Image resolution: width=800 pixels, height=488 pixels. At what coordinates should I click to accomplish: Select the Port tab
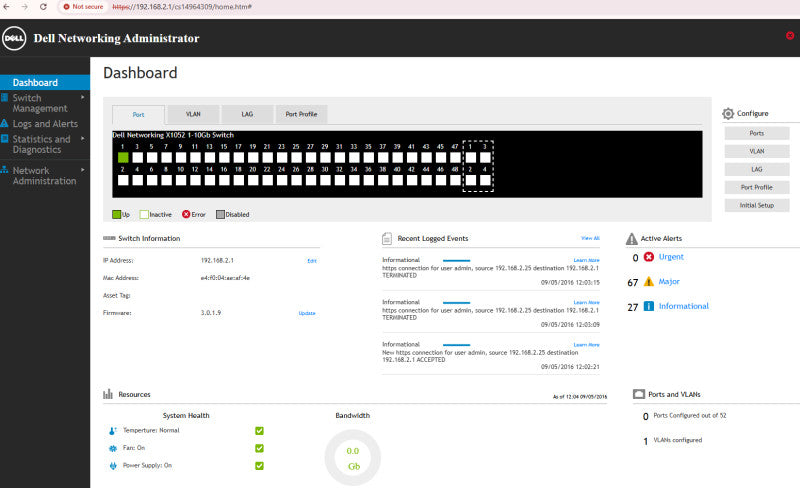[x=138, y=115]
